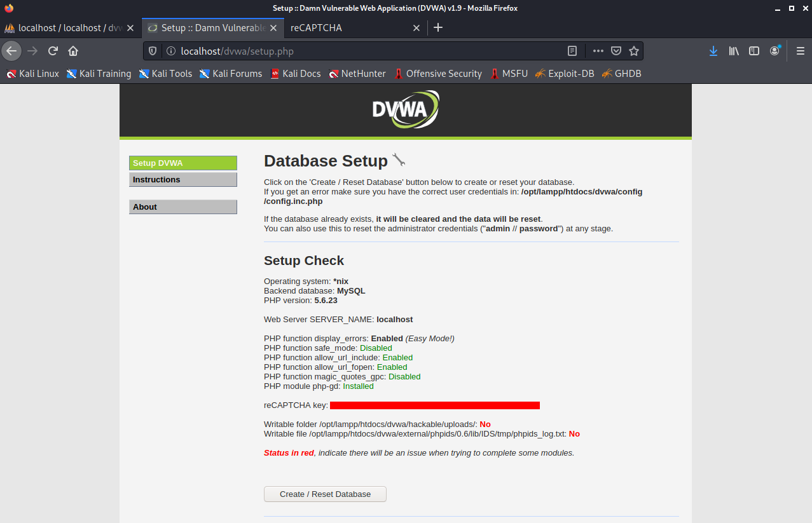Click the Firefox icon in the title bar

[9, 8]
